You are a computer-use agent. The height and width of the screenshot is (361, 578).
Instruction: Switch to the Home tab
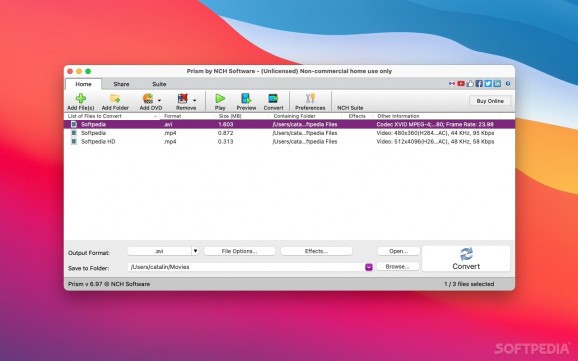84,84
